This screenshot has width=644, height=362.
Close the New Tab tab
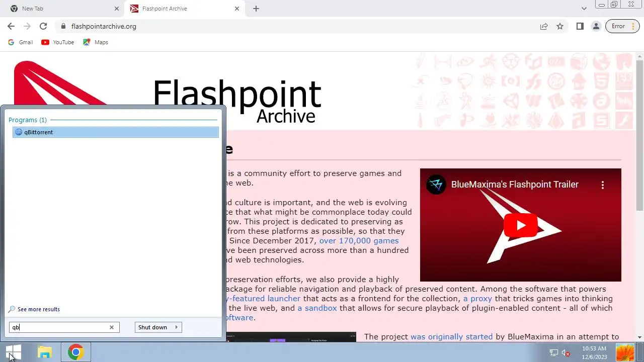[x=117, y=9]
